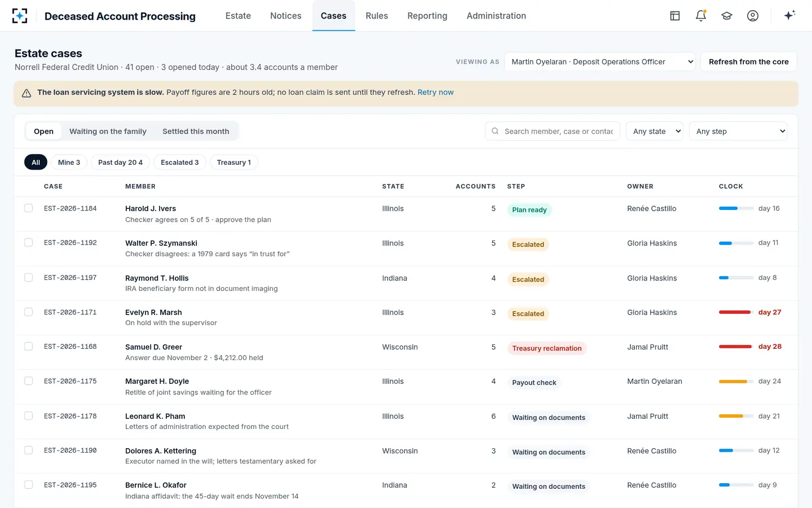Screen dimensions: 812x508
Task: Filter by the Escalated 3 chip
Action: click(x=180, y=162)
